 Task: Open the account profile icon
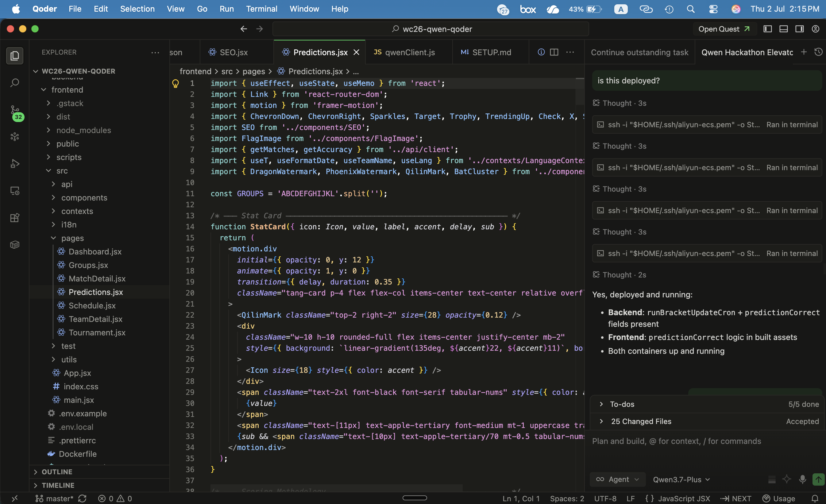pyautogui.click(x=816, y=29)
